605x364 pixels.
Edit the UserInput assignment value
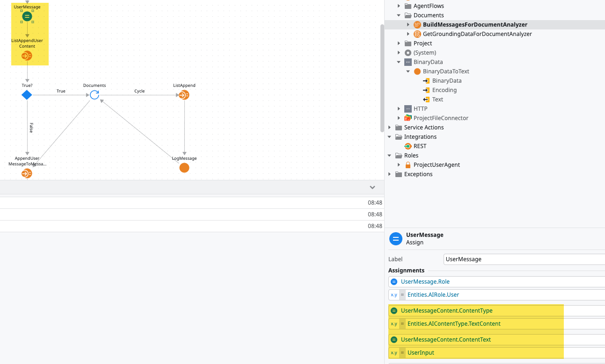click(x=482, y=353)
